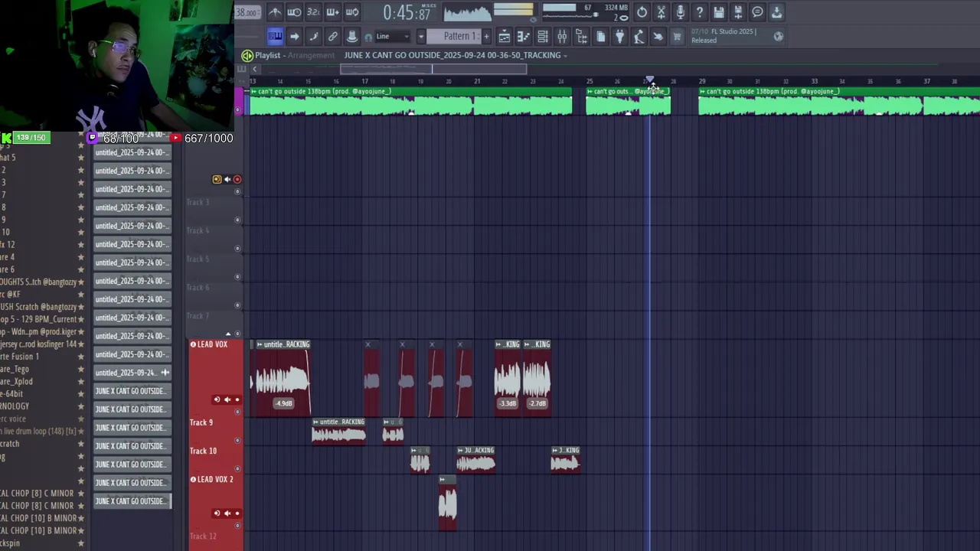Select browser item ending @KF
The height and width of the screenshot is (551, 980).
pos(11,294)
